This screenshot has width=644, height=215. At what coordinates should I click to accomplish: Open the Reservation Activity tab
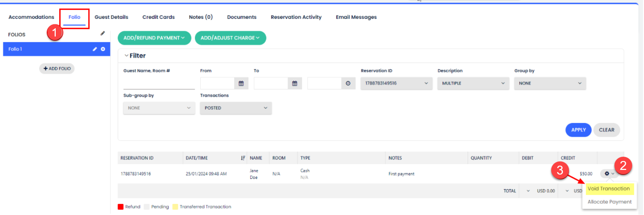point(296,17)
